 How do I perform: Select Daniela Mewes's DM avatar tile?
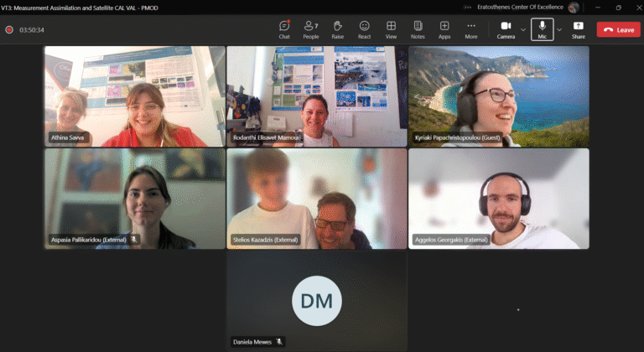point(316,300)
